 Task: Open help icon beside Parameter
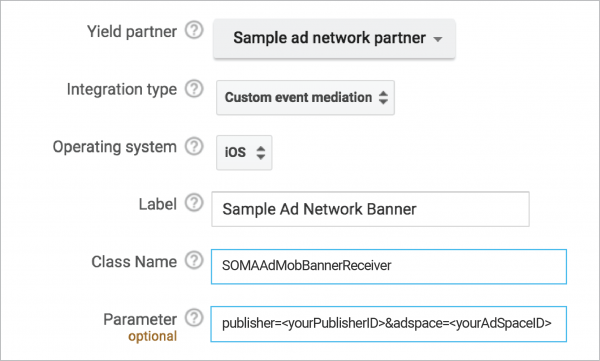tap(194, 318)
